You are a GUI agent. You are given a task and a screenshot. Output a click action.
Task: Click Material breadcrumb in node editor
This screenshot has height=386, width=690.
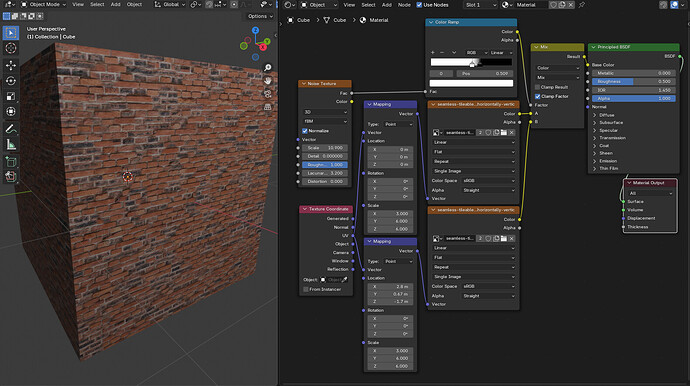(374, 20)
